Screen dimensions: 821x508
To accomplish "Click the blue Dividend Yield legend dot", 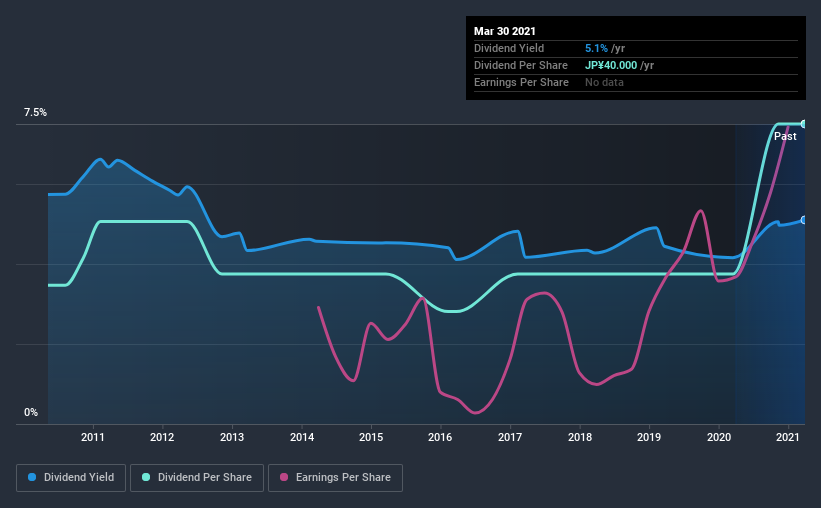I will [x=32, y=477].
